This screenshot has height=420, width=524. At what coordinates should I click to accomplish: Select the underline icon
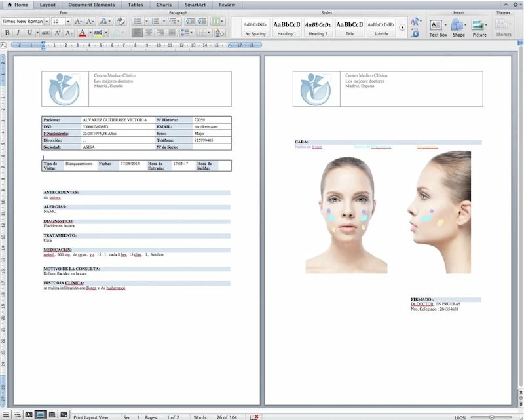(x=28, y=31)
